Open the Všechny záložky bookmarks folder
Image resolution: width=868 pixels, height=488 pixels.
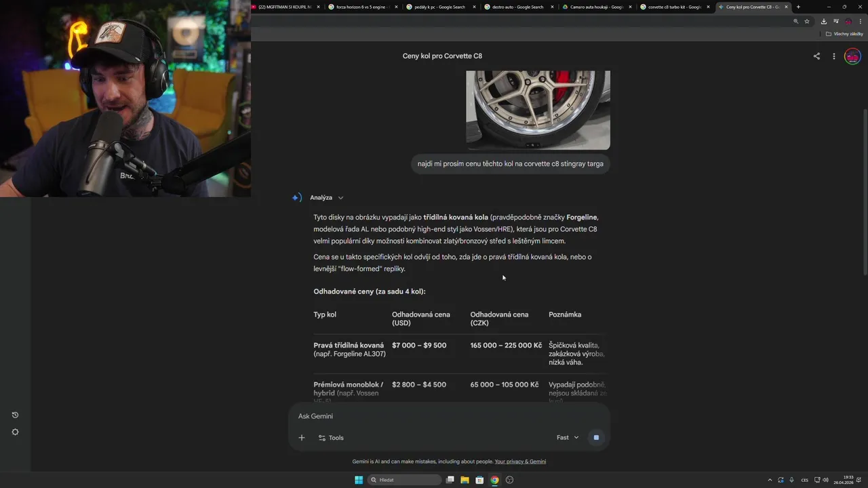pos(844,34)
